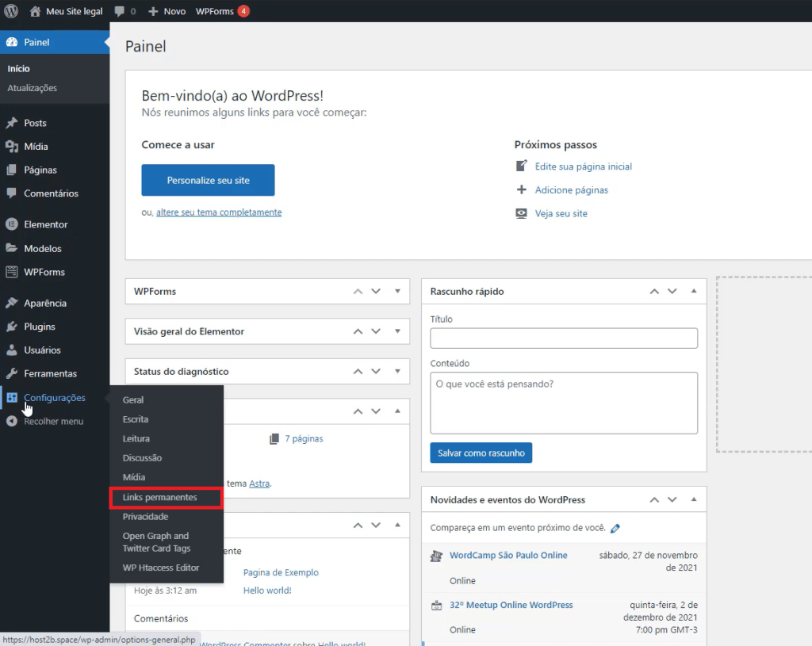Viewport: 812px width, 646px height.
Task: Select Leitura in Configurações submenu
Action: point(136,438)
